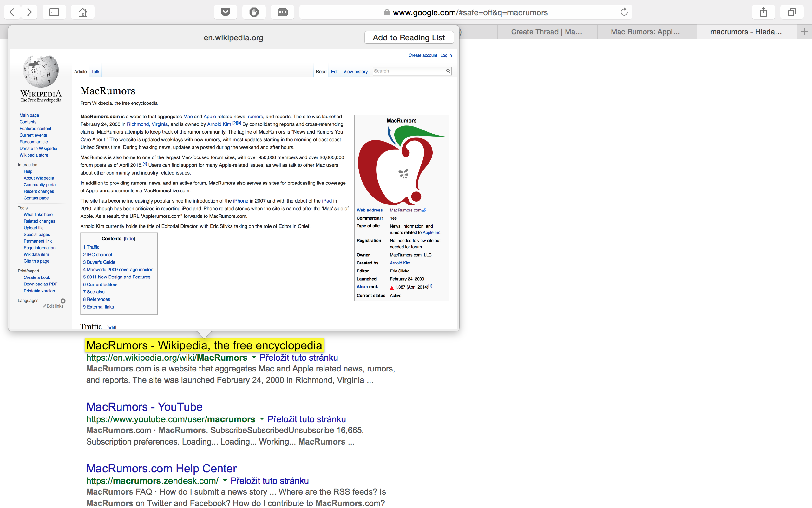Switch to the Create Thread tab
The height and width of the screenshot is (508, 812).
click(547, 32)
